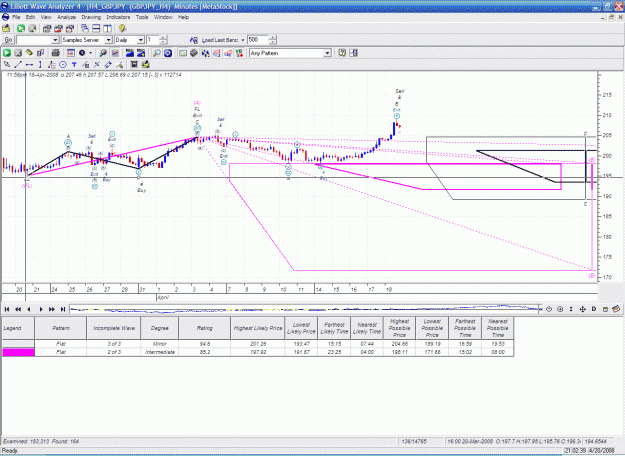625x456 pixels.
Task: Click the blue globe icon
Action: click(168, 53)
